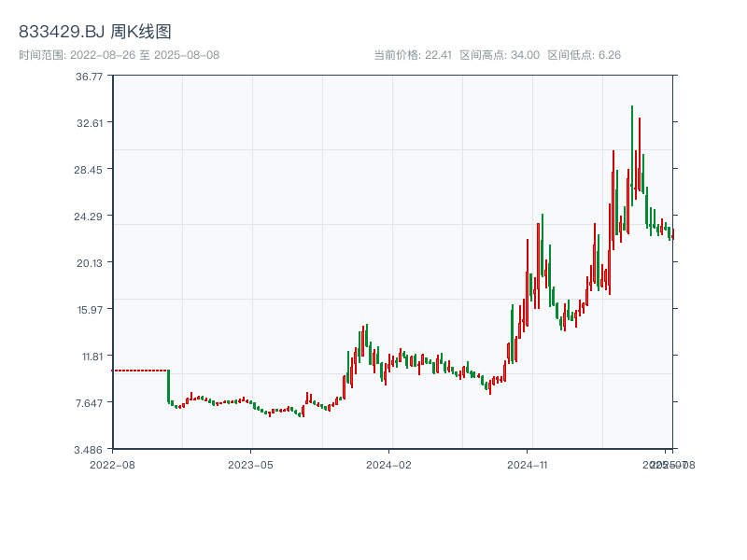This screenshot has height=560, width=747.
Task: Click y-axis label 24.29
Action: [x=88, y=217]
